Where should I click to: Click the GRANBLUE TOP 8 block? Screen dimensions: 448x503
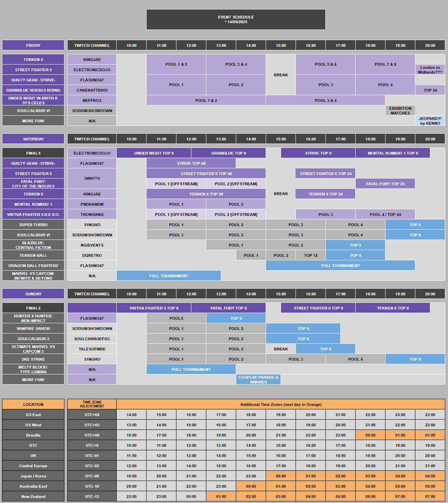pyautogui.click(x=228, y=153)
